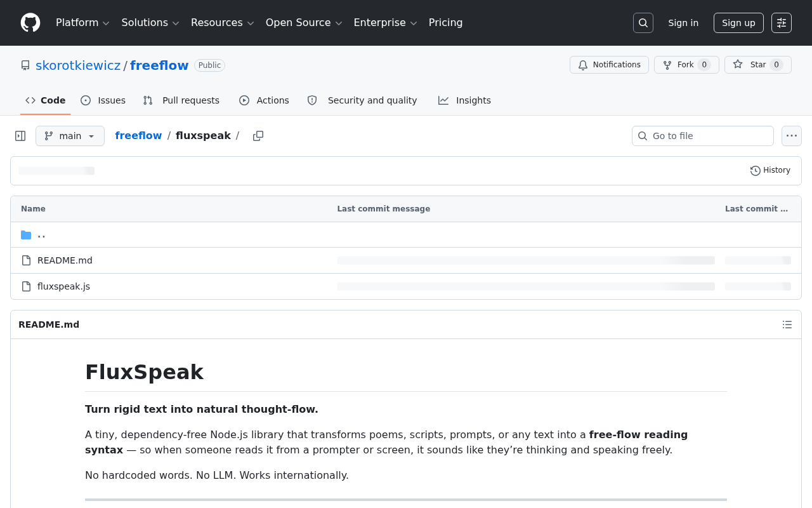Open the more options ellipsis menu
This screenshot has width=812, height=508.
tap(792, 136)
